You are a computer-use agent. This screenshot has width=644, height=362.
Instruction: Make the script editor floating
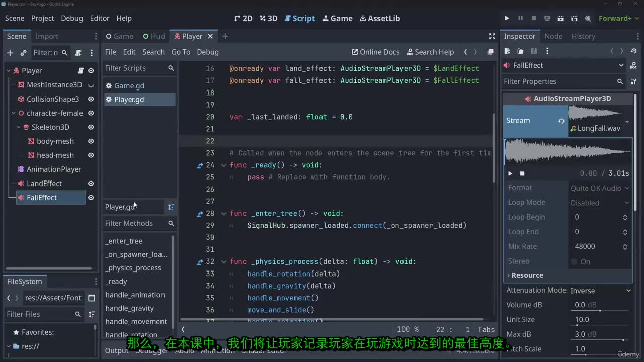491,52
